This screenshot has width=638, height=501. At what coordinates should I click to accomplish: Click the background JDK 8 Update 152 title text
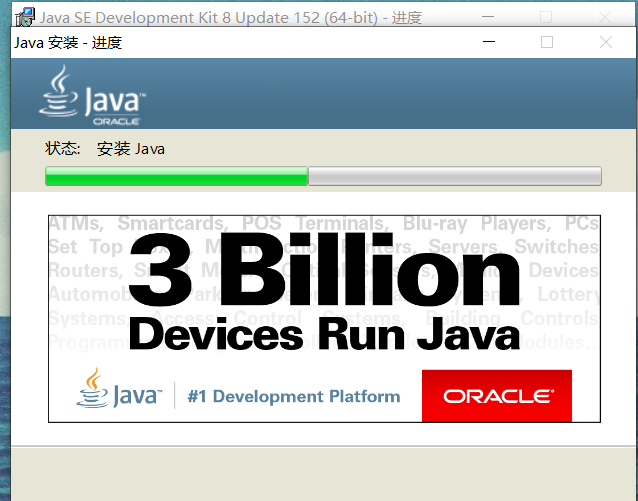[231, 18]
